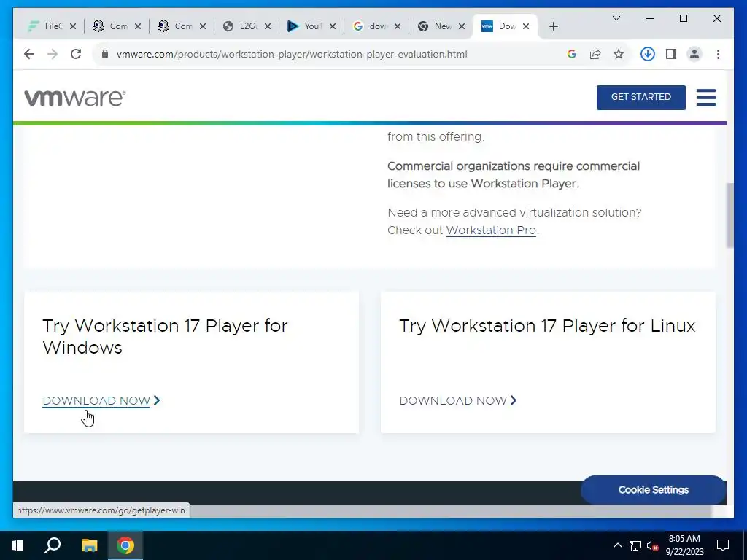Close the active Dow tab
Screen dimensions: 747x560
pyautogui.click(x=526, y=26)
